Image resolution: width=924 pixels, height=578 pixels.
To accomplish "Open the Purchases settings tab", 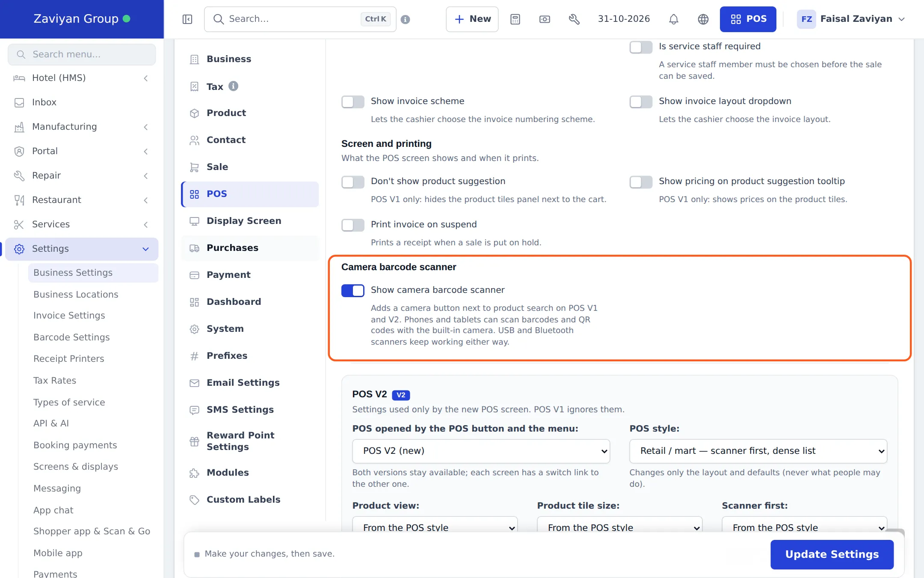I will (x=250, y=248).
